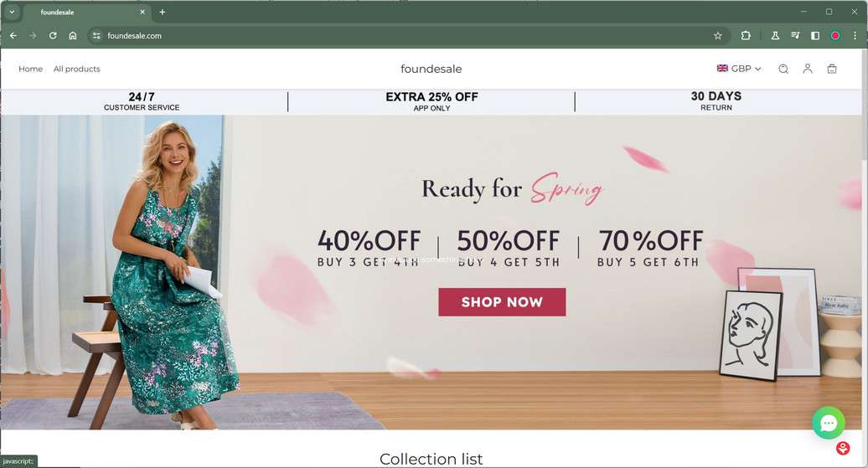
Task: Open All products menu item
Action: 77,69
